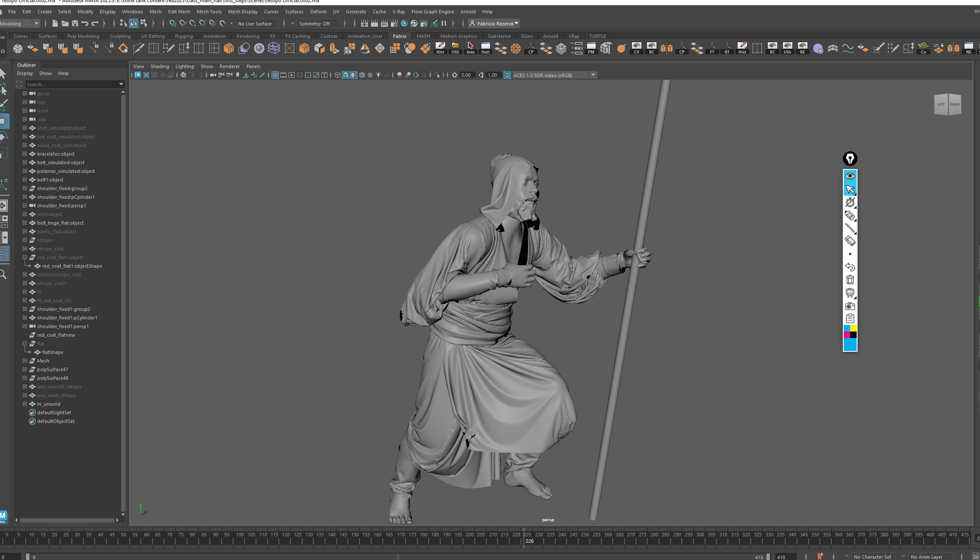Viewport: 980px width, 560px height.
Task: Click the CMYK color swatch in floating toolbar
Action: pyautogui.click(x=850, y=332)
